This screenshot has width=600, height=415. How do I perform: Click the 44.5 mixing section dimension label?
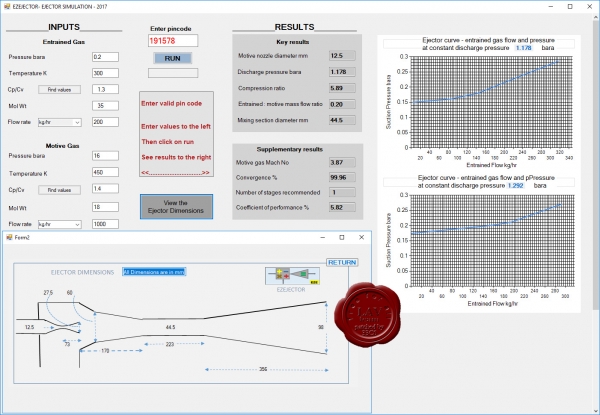tap(171, 327)
